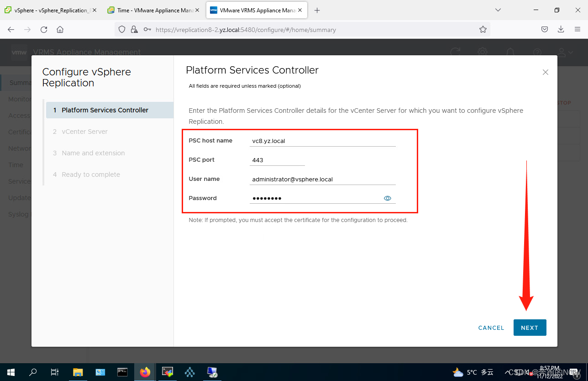Open the list all tabs dropdown
The image size is (588, 381).
click(x=498, y=10)
